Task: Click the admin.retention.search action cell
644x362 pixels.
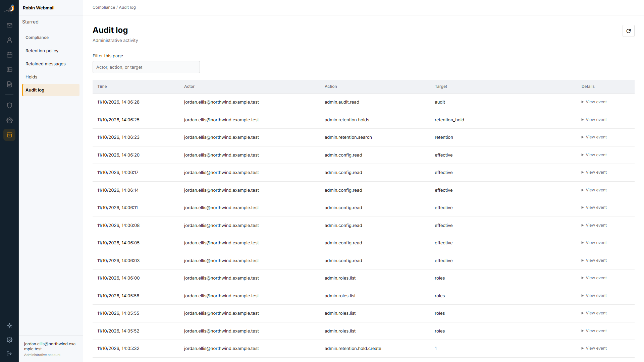Action: [348, 137]
